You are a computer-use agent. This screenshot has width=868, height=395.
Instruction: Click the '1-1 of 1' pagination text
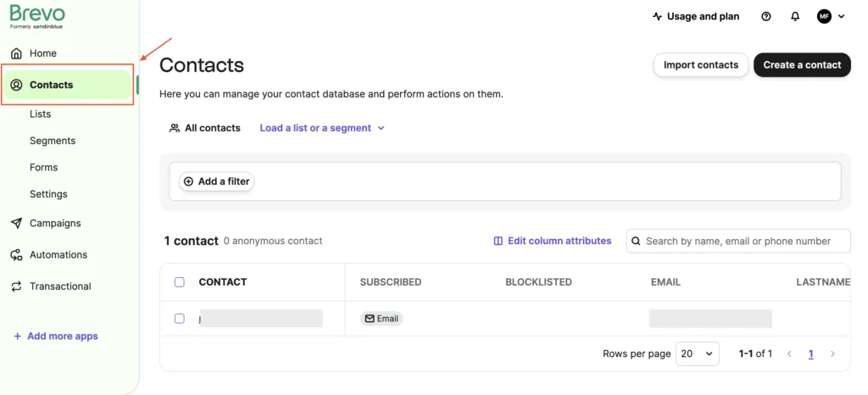click(x=755, y=353)
